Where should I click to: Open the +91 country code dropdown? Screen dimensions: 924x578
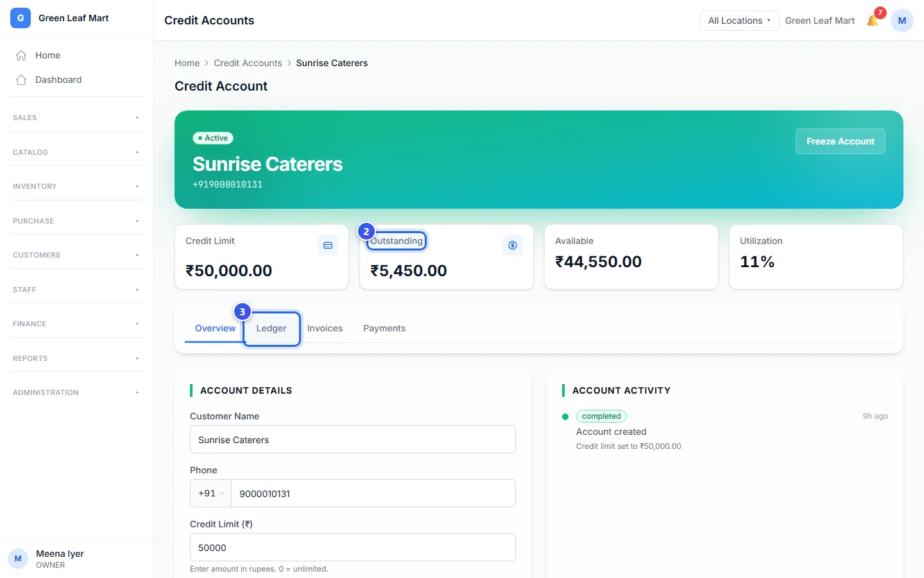pos(210,493)
